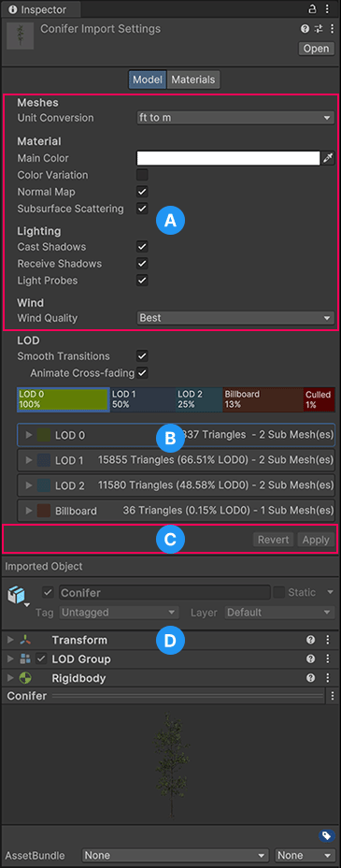
Task: Toggle Smooth Transitions checkbox
Action: 143,356
